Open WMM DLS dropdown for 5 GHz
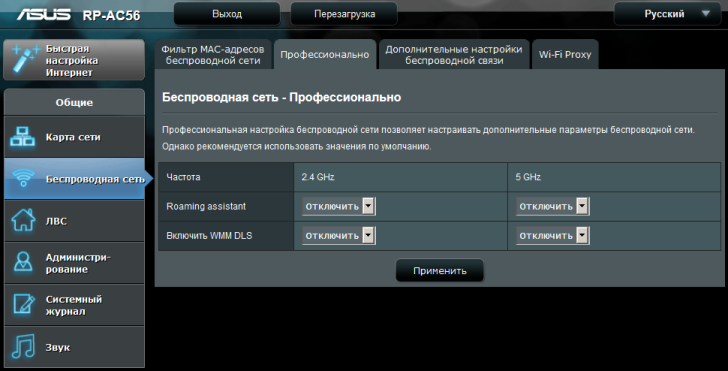 (x=552, y=236)
